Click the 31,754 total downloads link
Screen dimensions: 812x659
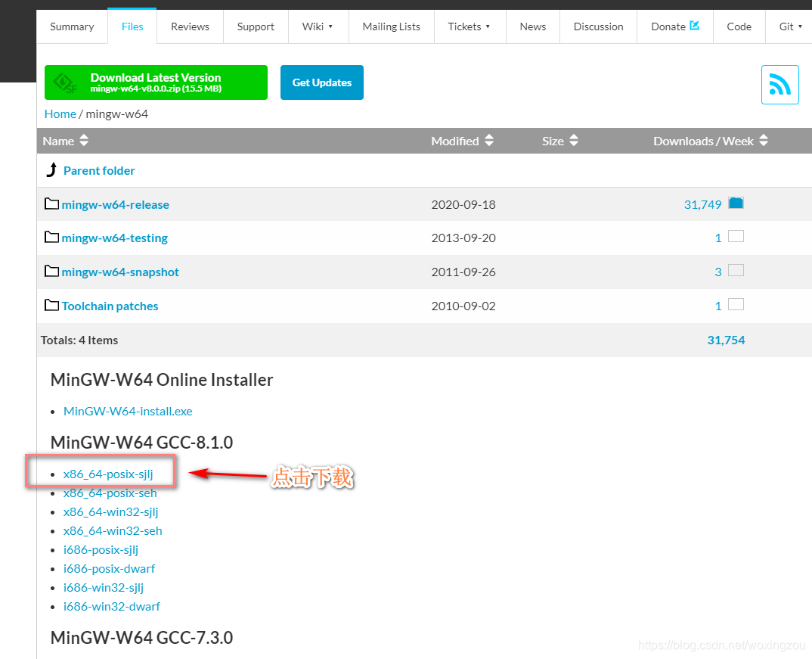pyautogui.click(x=726, y=340)
